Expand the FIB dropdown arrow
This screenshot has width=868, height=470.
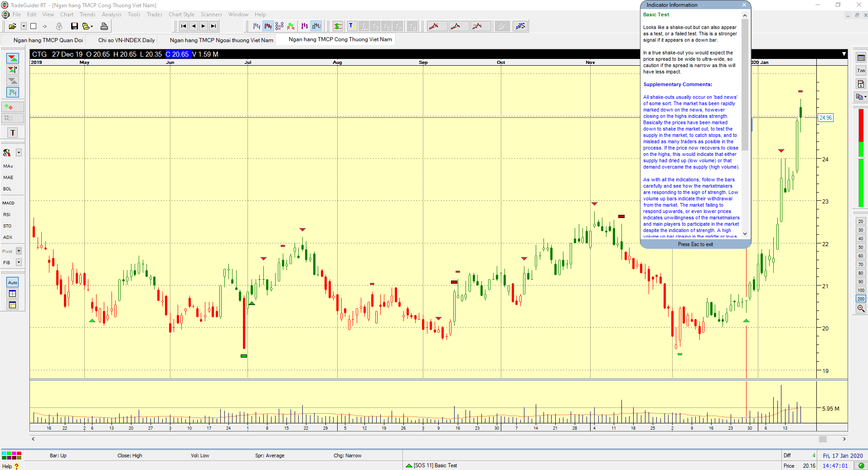[19, 262]
